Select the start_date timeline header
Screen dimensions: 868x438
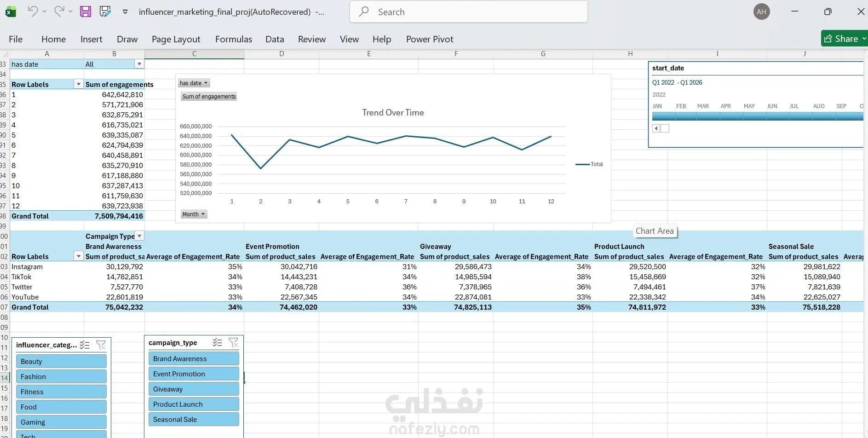point(668,68)
